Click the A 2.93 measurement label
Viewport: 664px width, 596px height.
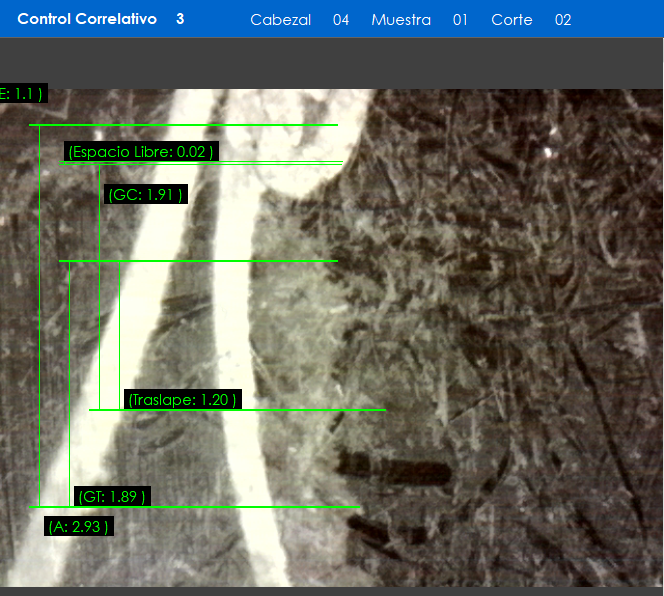pyautogui.click(x=79, y=526)
